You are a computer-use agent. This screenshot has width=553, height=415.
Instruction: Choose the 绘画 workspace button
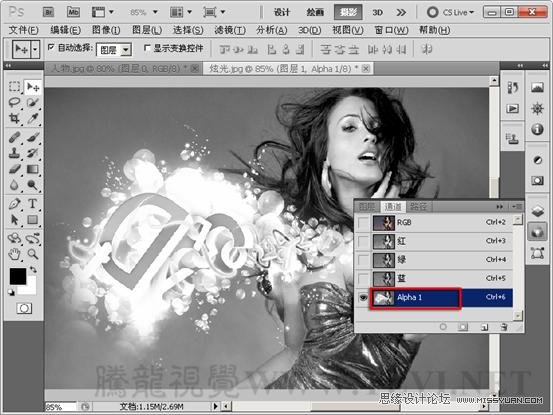pyautogui.click(x=315, y=12)
